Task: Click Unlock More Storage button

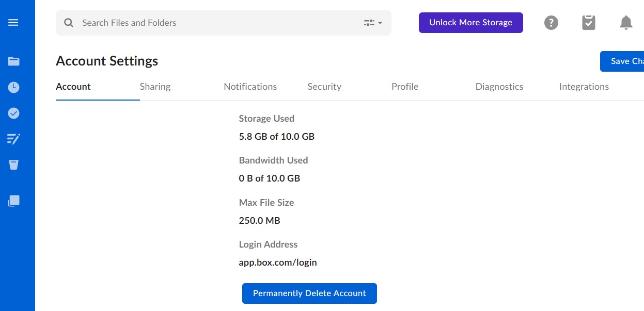Action: tap(470, 23)
